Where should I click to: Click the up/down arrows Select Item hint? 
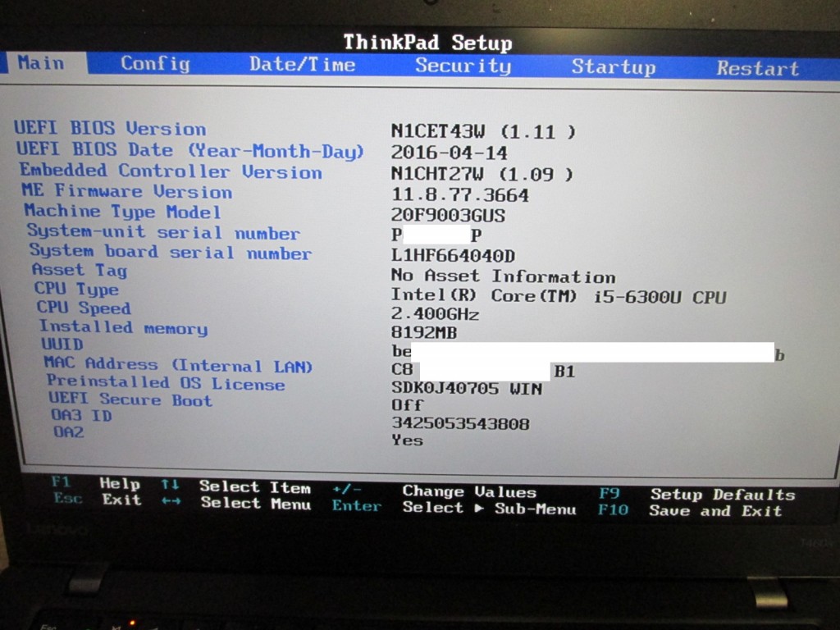click(235, 486)
